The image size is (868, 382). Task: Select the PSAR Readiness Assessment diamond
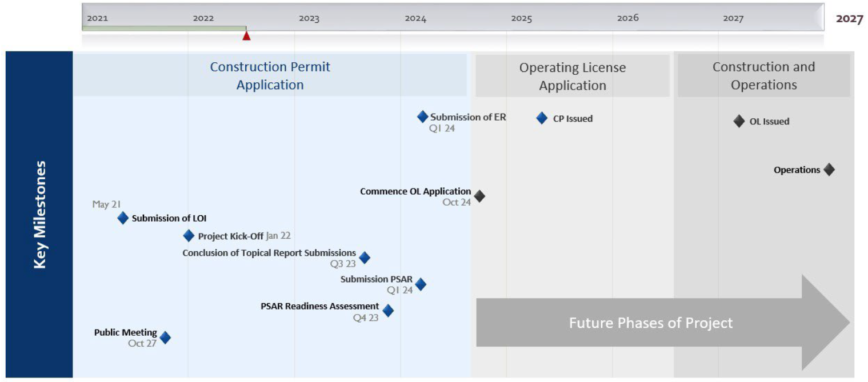388,311
